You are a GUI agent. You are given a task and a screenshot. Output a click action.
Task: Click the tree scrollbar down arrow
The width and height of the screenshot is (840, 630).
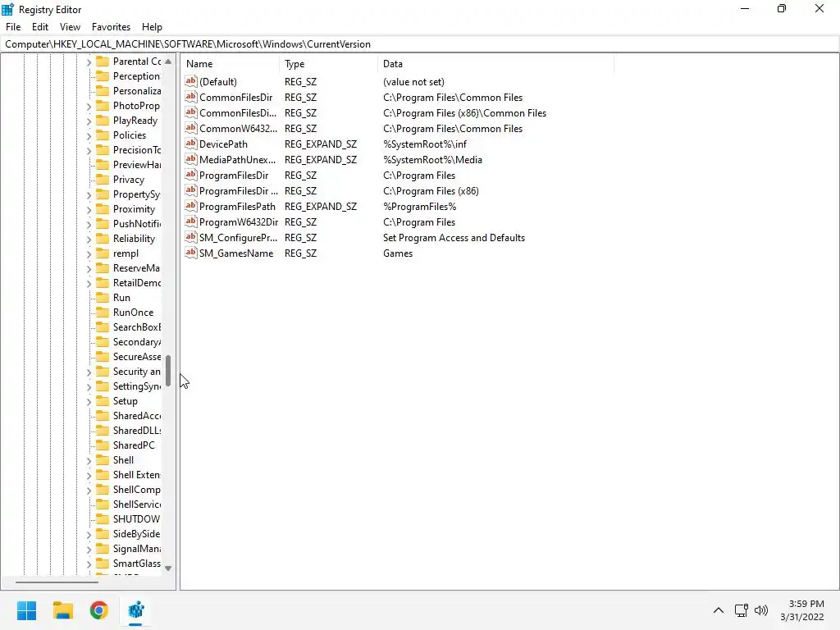tap(168, 568)
